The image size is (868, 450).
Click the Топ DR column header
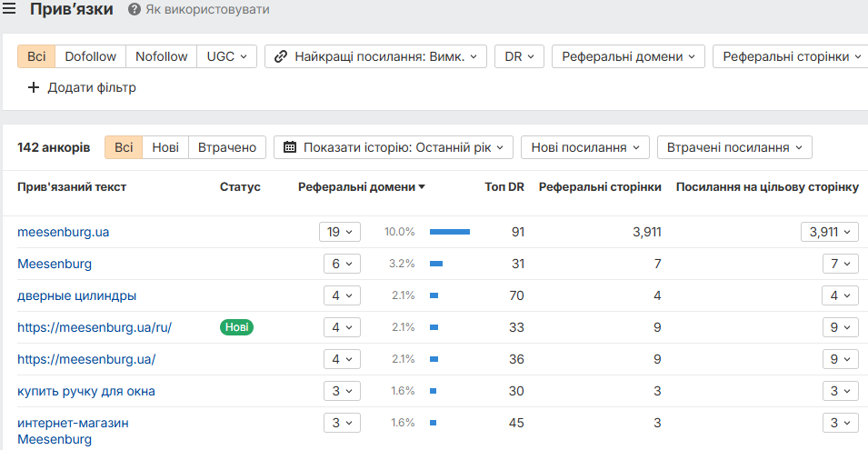click(504, 187)
